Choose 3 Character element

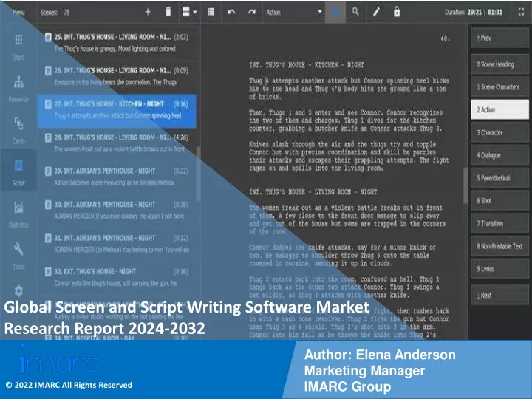coord(499,132)
